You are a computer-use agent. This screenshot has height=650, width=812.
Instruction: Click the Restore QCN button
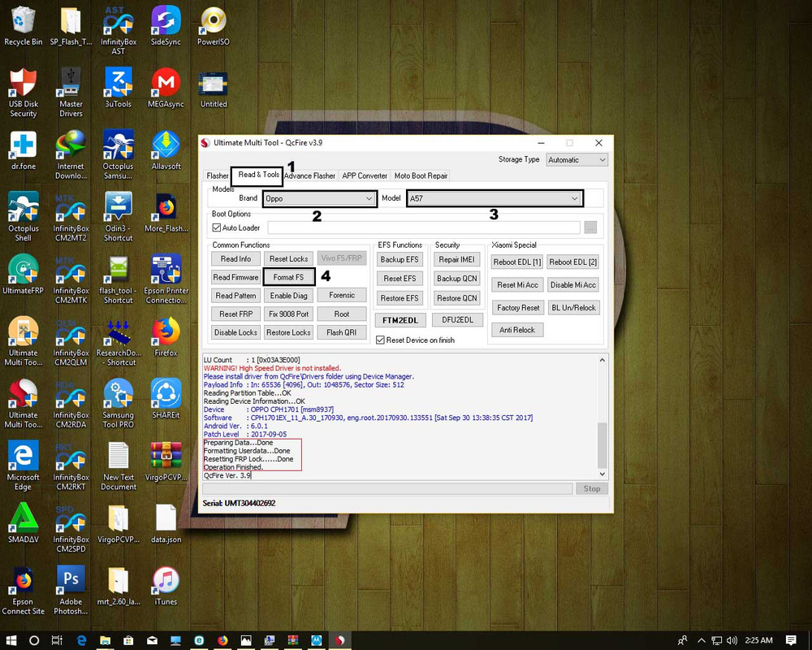(x=456, y=298)
